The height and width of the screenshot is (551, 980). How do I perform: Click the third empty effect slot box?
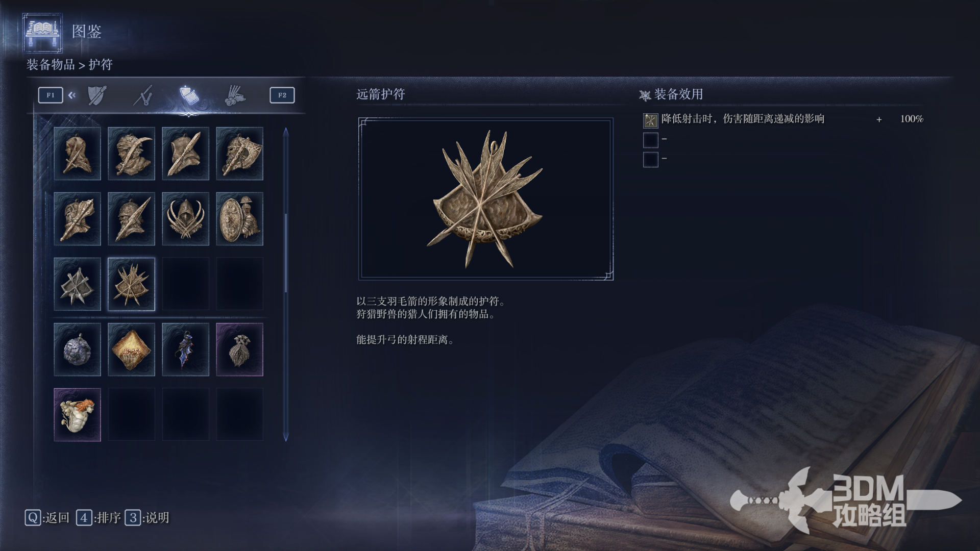pyautogui.click(x=650, y=160)
